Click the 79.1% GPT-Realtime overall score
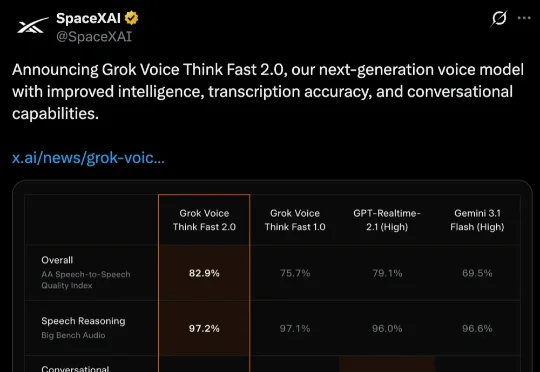 pyautogui.click(x=387, y=273)
